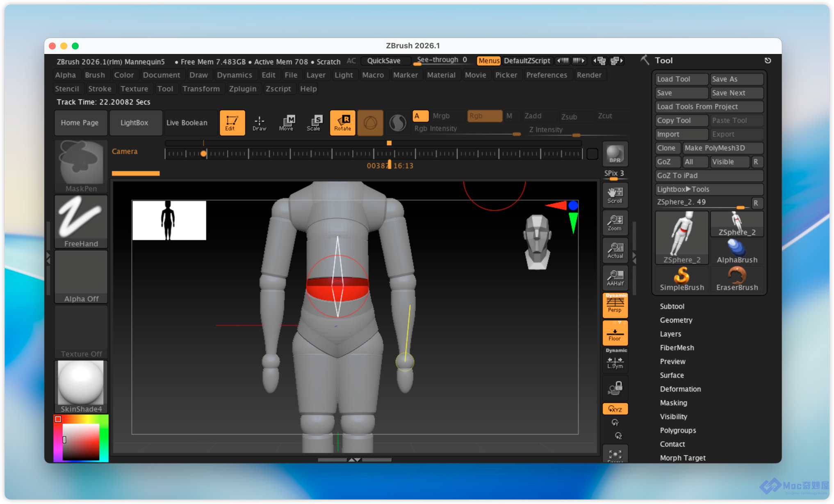Click the Zoom canvas icon
Image resolution: width=834 pixels, height=504 pixels.
point(615,223)
